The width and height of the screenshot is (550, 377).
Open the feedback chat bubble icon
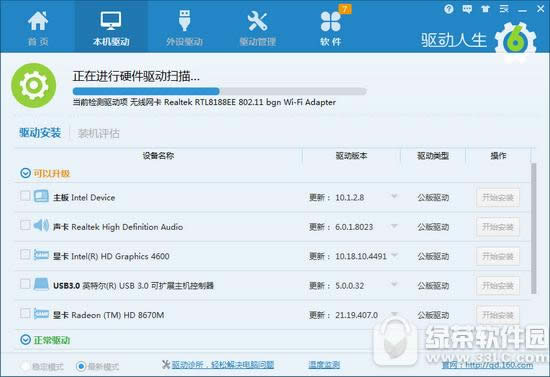[467, 9]
